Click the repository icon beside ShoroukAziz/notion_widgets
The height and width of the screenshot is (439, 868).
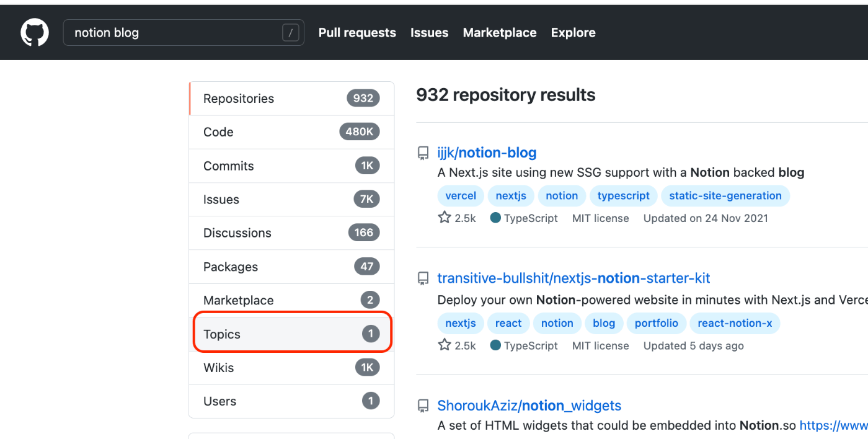(423, 406)
